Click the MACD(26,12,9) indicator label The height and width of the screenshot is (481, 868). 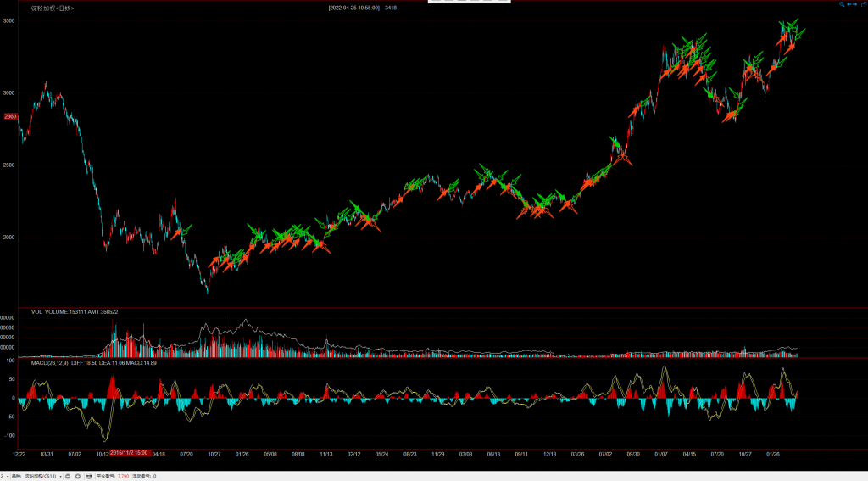(50, 363)
